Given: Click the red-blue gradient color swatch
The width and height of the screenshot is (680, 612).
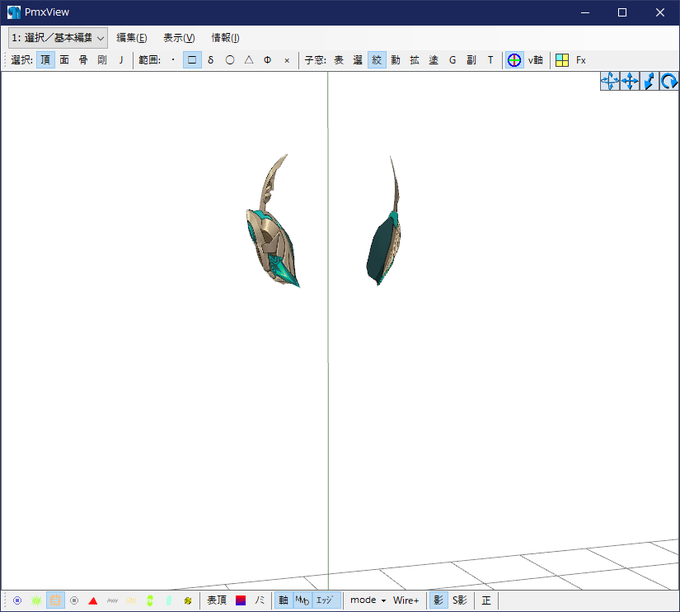Looking at the screenshot, I should (241, 601).
